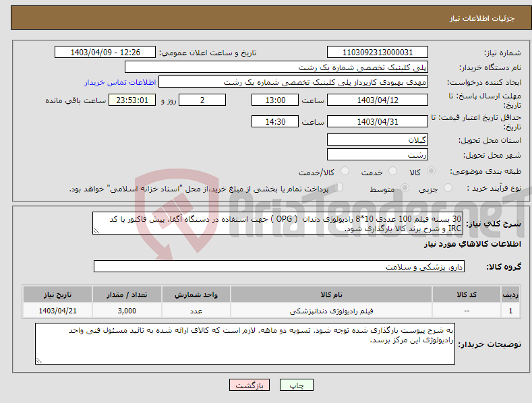
Task: Click the item name فیلم رادیولوژی دندانپزشکی
Action: tap(331, 311)
